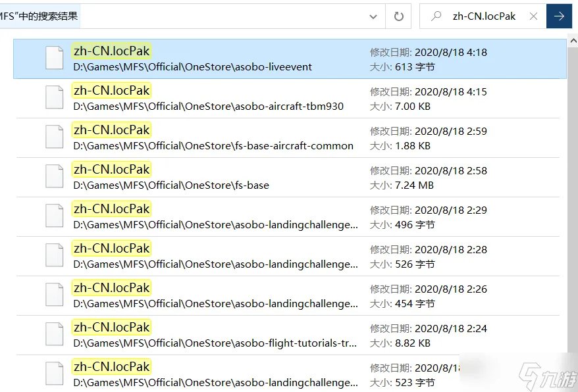Click the file icon of the asobo-liveevent result
Image resolution: width=578 pixels, height=392 pixels.
click(x=55, y=59)
